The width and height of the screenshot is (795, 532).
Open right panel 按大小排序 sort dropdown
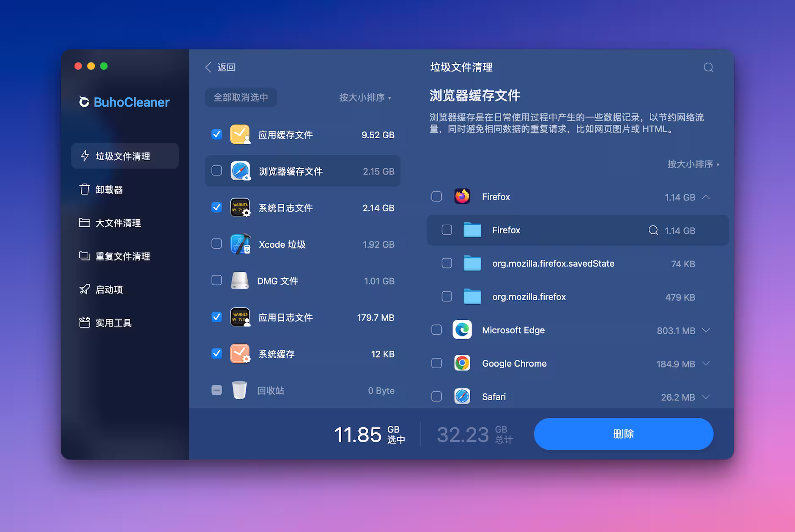693,164
